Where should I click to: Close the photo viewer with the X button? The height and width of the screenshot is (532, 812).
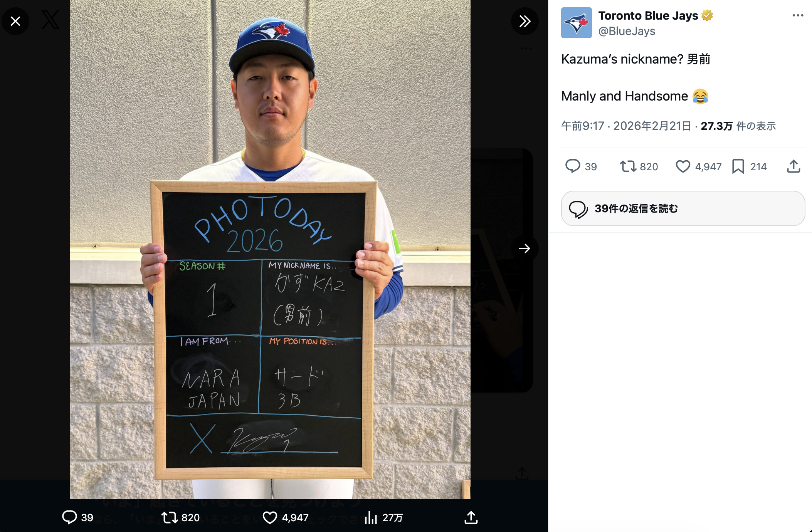(x=15, y=21)
